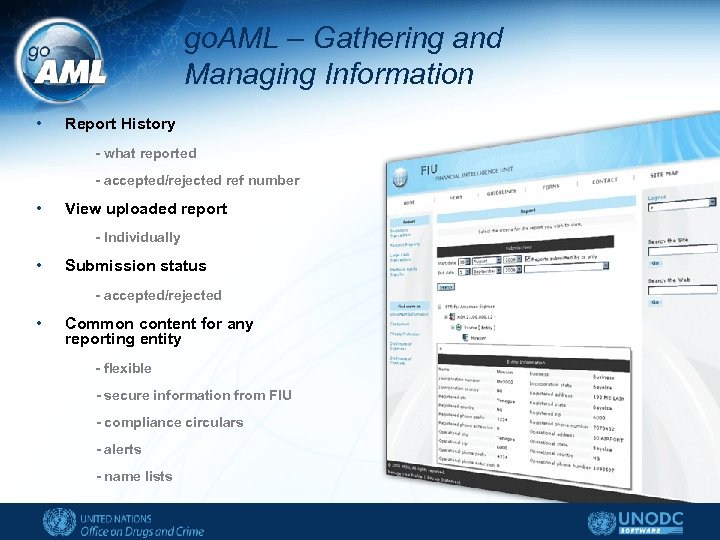Screen dimensions: 720x540
Task: Click the Entity Information table header
Action: (x=534, y=361)
